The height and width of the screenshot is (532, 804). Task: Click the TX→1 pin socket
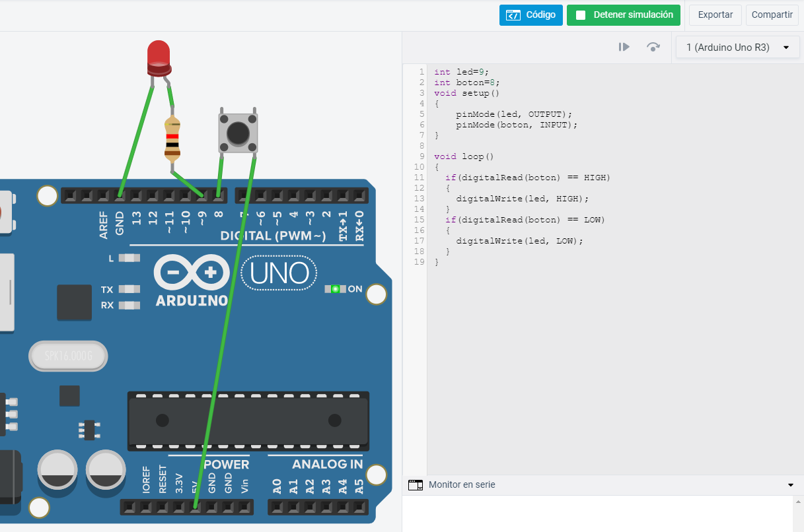(344, 195)
